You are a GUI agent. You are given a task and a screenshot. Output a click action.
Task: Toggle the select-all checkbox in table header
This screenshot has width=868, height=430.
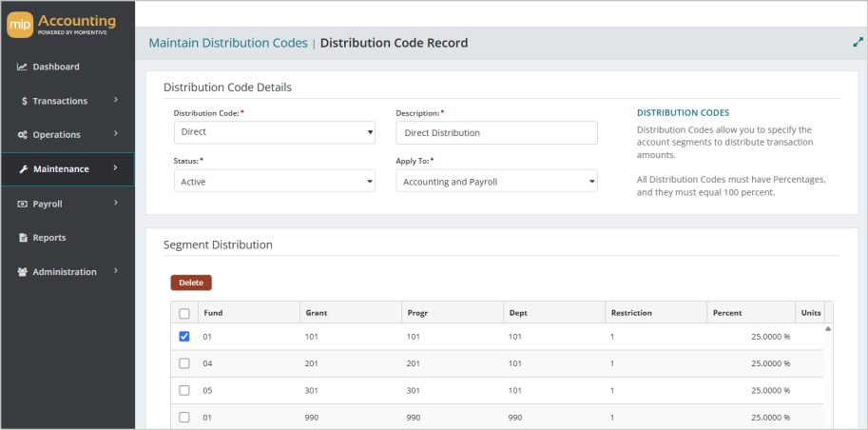click(x=184, y=314)
